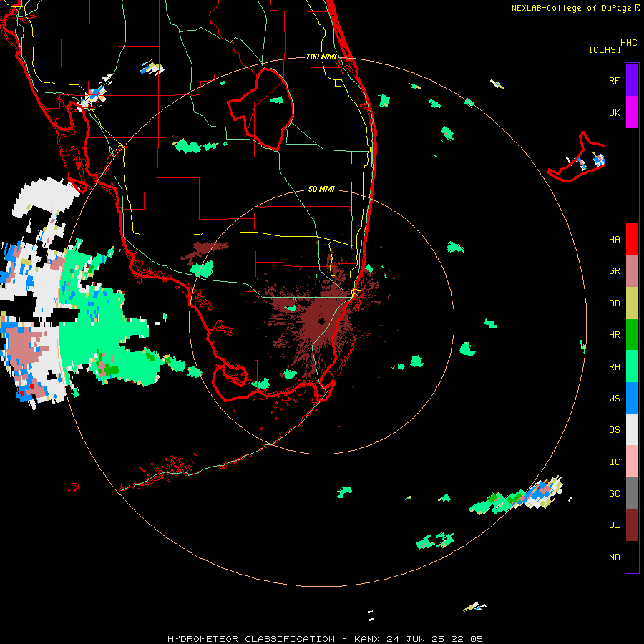
Task: Click the HA legend label
Action: click(614, 239)
